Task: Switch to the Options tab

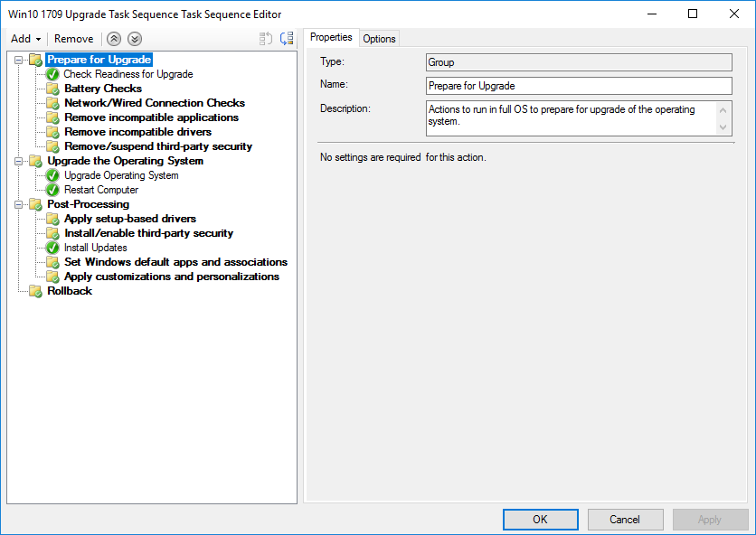Action: pos(379,38)
